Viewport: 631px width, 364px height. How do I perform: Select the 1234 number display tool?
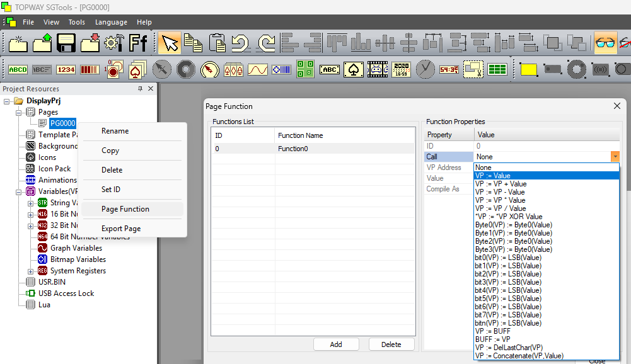(x=66, y=69)
